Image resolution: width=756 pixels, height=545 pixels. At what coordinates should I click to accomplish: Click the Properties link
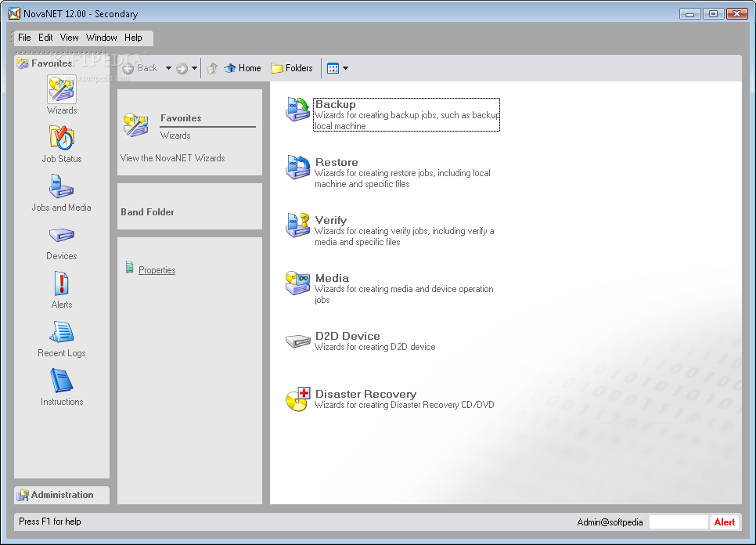point(157,270)
